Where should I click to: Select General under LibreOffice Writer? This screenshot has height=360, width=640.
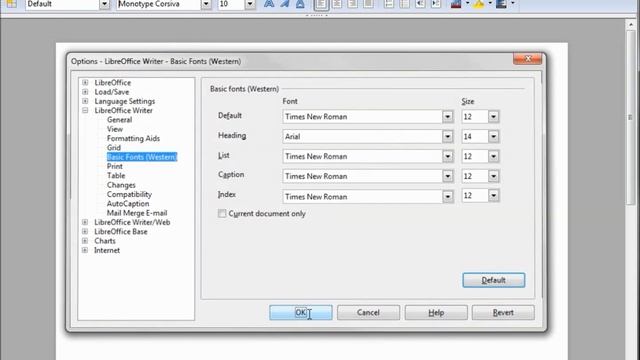(119, 120)
